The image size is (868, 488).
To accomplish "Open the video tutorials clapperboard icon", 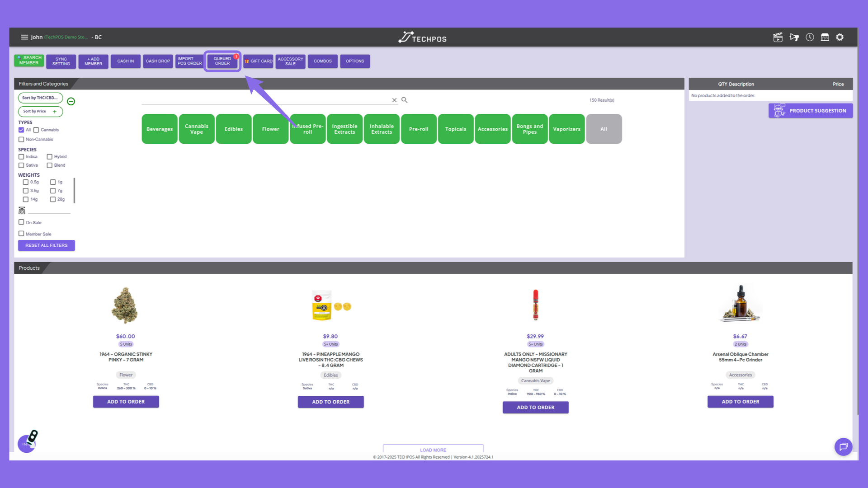I will click(778, 38).
